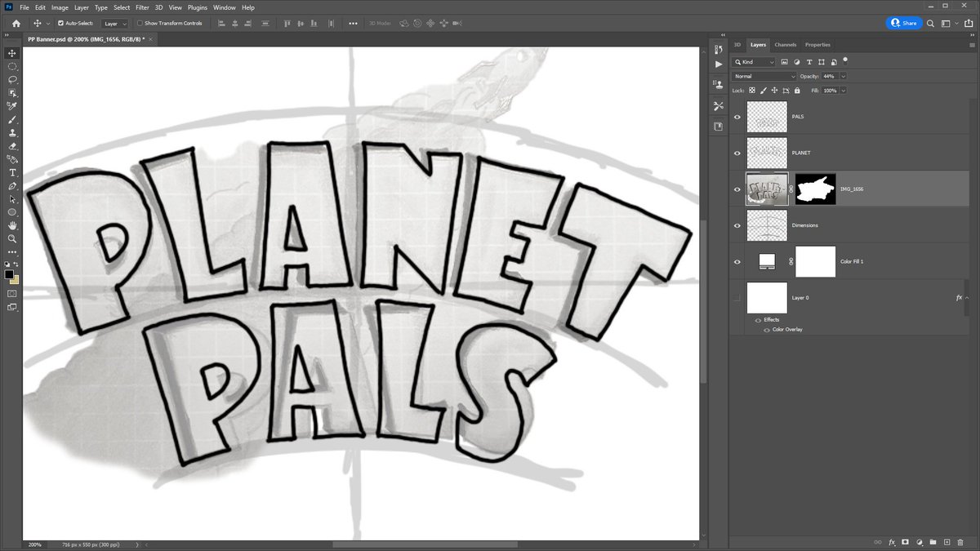Click the Delete layer trash icon

point(959,542)
